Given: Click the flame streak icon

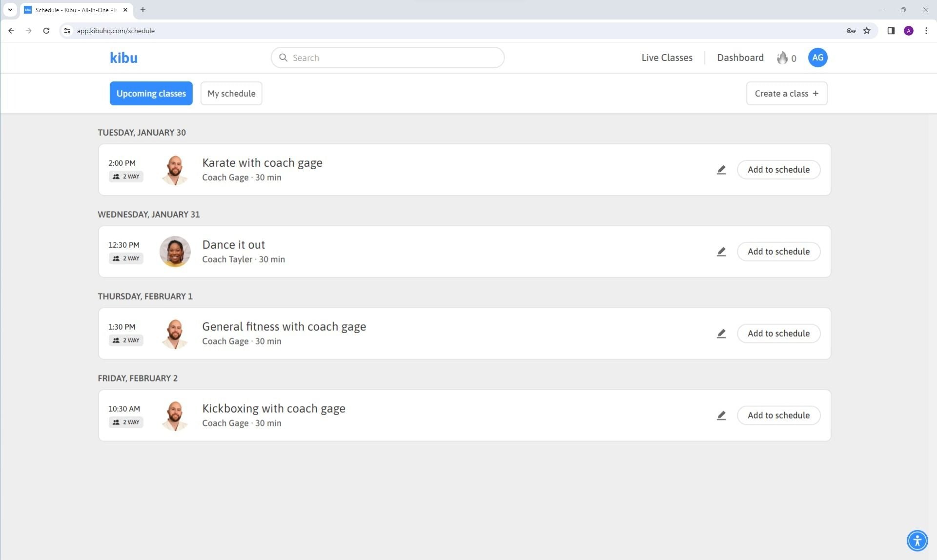Looking at the screenshot, I should [782, 58].
